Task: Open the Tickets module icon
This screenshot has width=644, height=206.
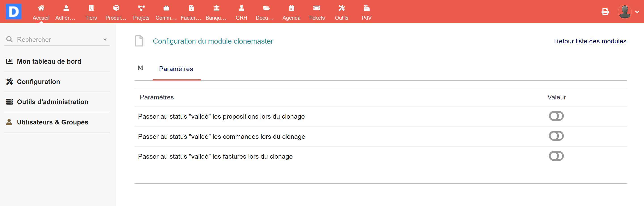Action: 316,8
